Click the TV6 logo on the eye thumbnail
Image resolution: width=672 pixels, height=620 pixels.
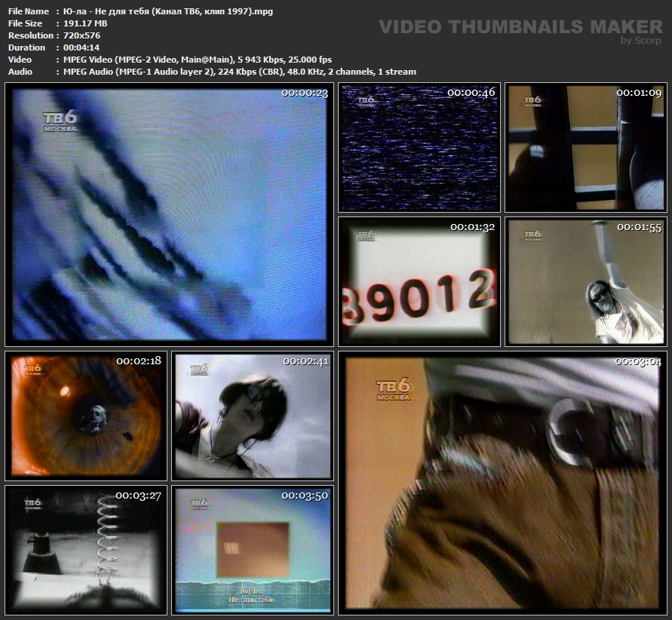pyautogui.click(x=32, y=370)
